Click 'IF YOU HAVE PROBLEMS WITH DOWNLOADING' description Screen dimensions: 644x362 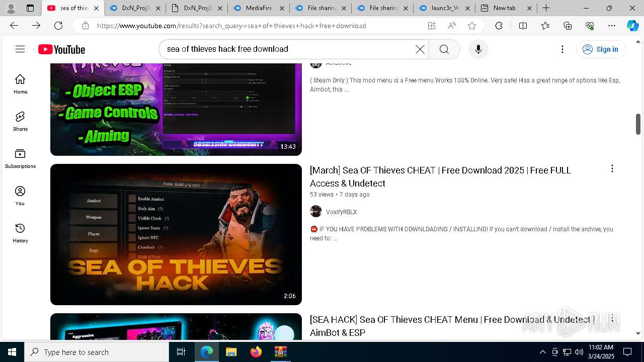461,233
